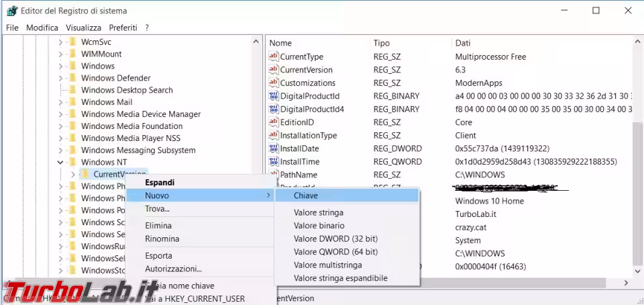Click the Windows Media Foundation folder icon

(x=72, y=126)
